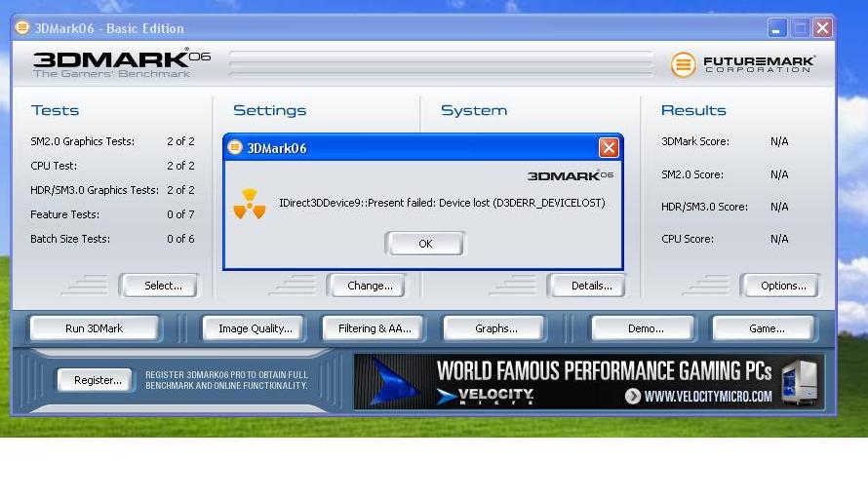The height and width of the screenshot is (499, 868).
Task: Click the gaming PC tower image in banner
Action: tap(799, 382)
